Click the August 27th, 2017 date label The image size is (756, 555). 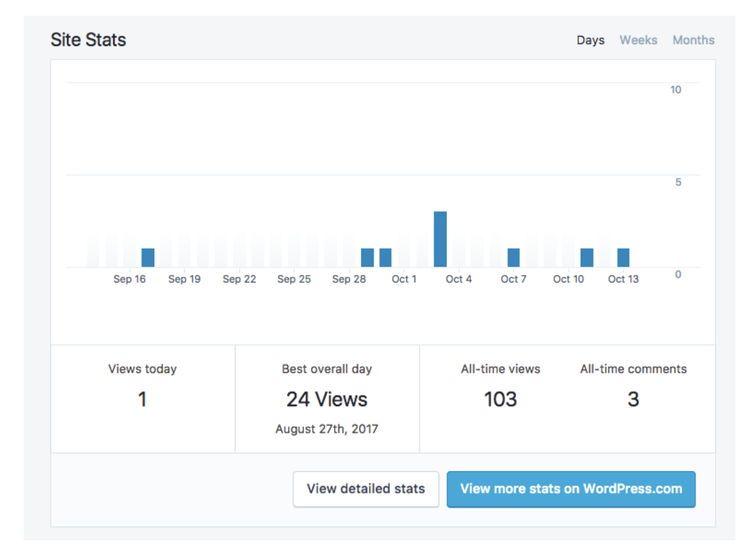pyautogui.click(x=326, y=429)
